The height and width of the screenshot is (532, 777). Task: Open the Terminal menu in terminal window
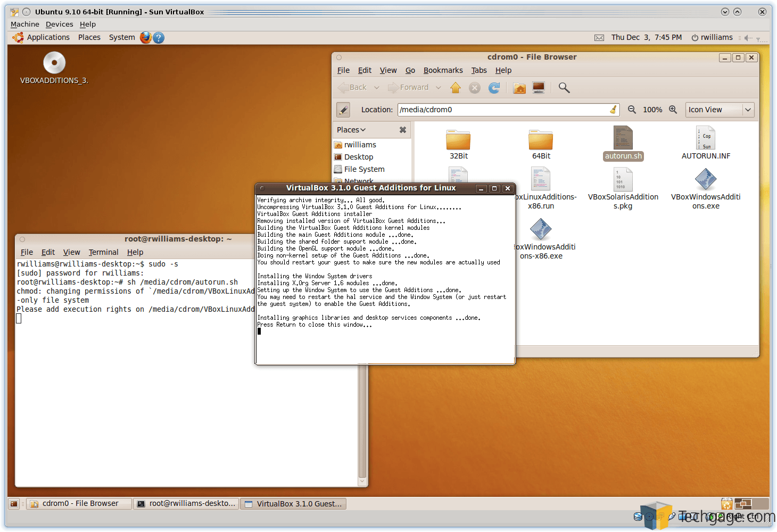click(103, 252)
